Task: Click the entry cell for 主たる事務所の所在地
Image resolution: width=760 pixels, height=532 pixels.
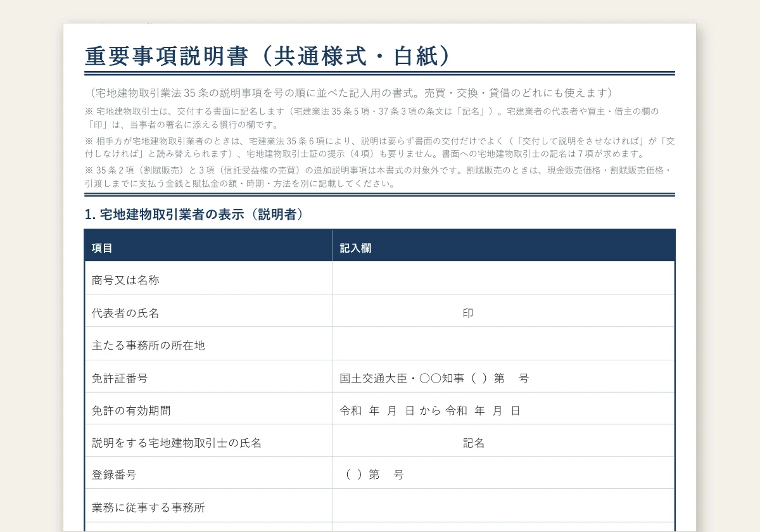Action: (x=503, y=343)
